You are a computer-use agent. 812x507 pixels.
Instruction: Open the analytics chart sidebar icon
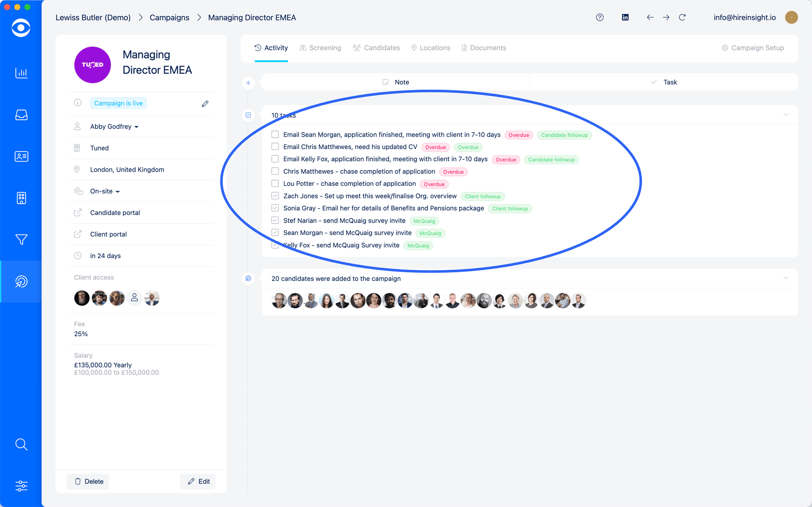[x=21, y=73]
